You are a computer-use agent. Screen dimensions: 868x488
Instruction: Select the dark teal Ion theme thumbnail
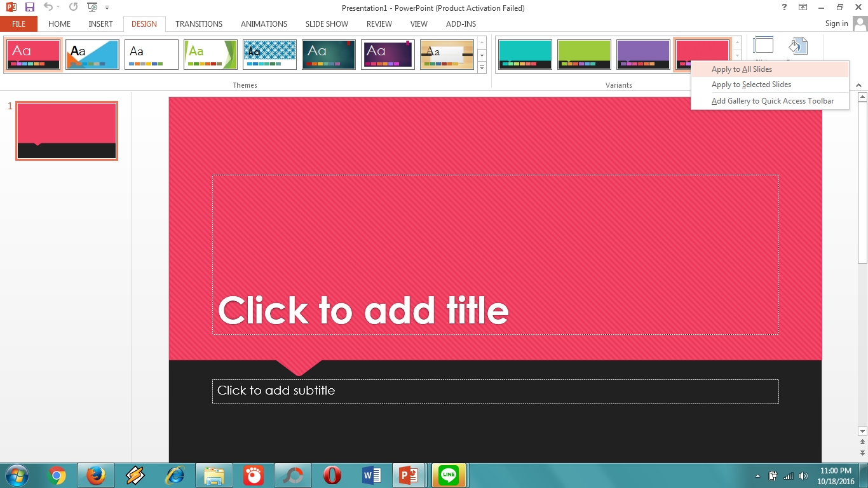tap(329, 55)
